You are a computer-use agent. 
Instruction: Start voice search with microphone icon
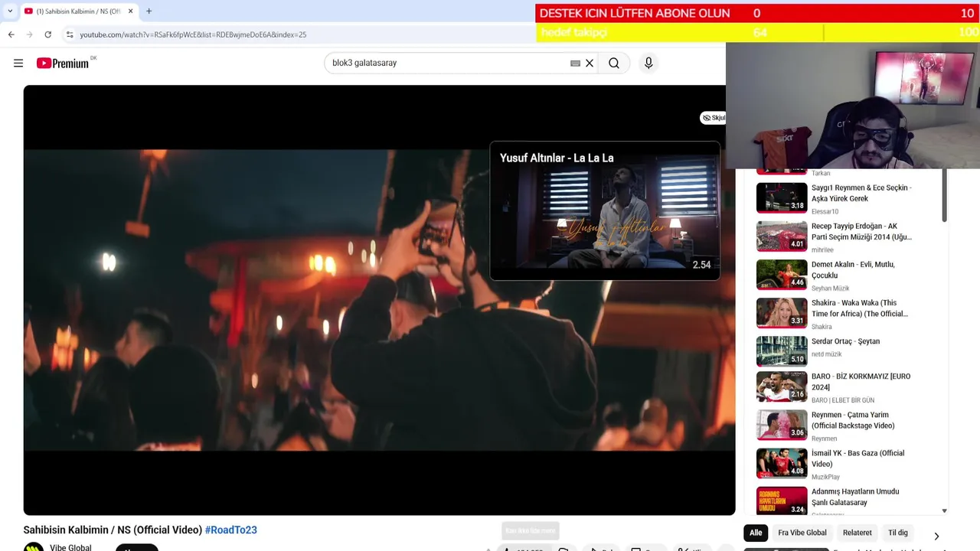[648, 64]
